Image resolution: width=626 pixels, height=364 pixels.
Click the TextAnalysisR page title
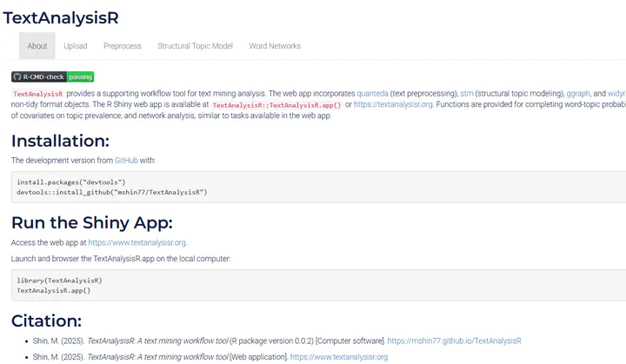[61, 18]
